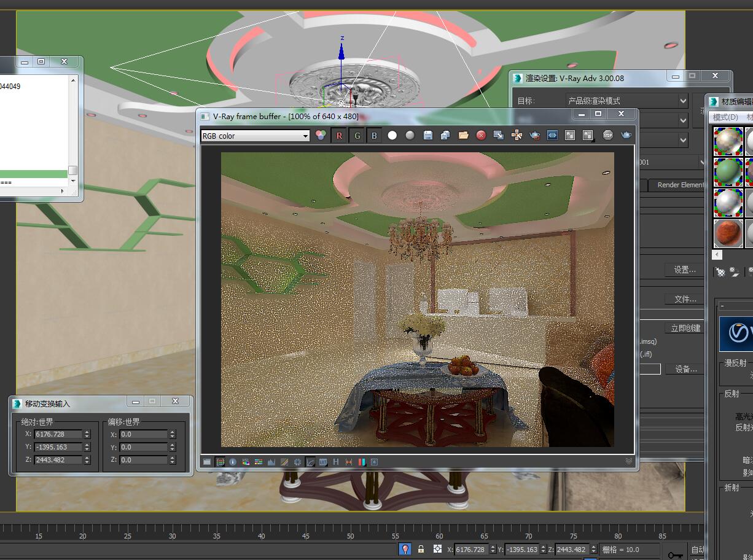The image size is (753, 560).
Task: Show pixel information icon
Action: tap(233, 462)
